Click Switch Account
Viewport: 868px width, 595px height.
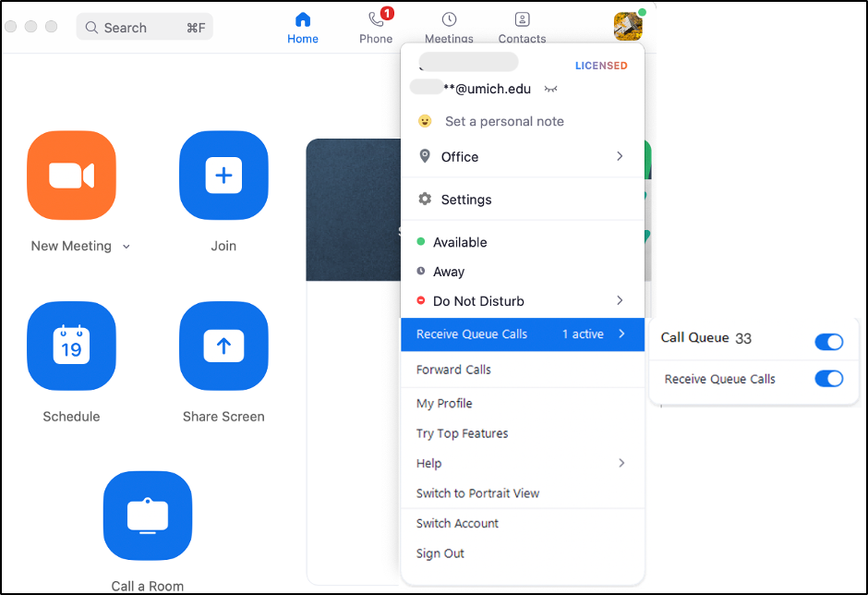point(457,523)
